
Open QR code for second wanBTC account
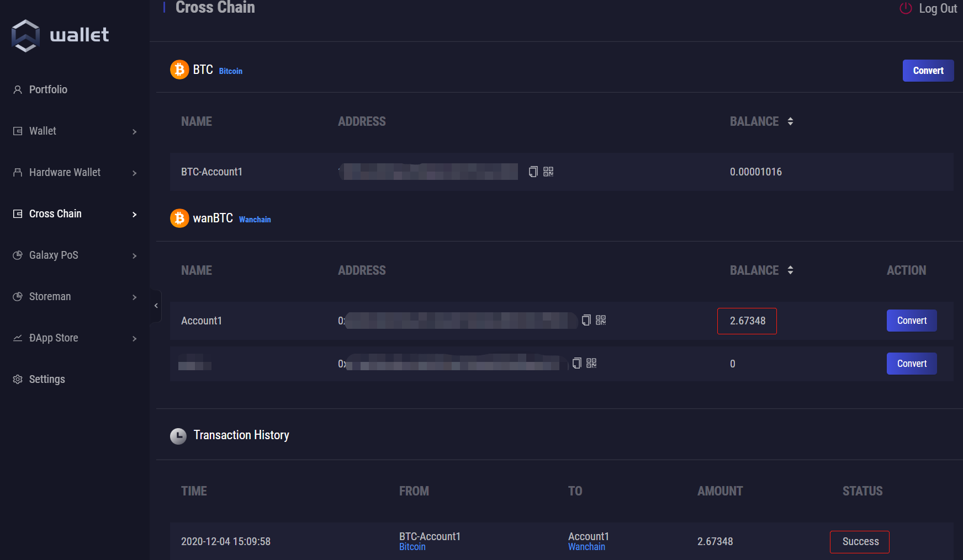coord(591,363)
